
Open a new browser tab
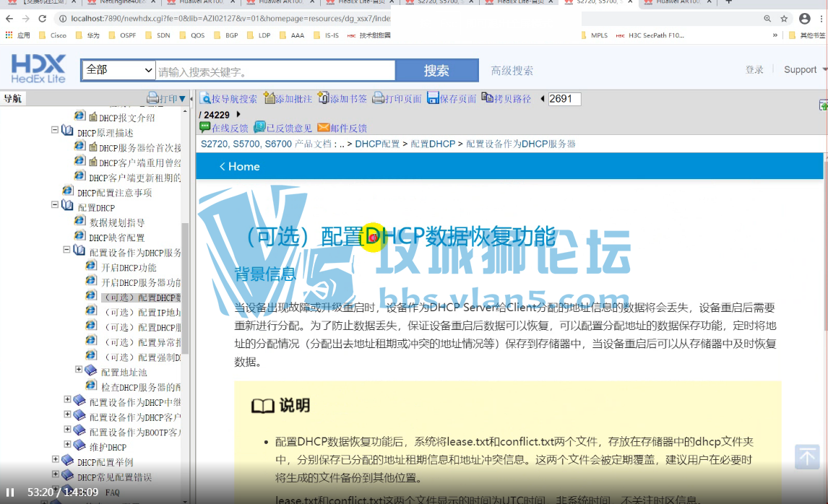click(x=729, y=2)
